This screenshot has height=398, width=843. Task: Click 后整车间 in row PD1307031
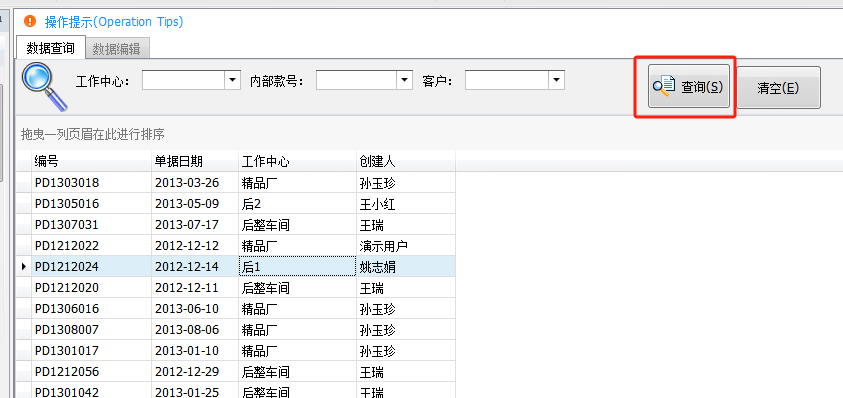[297, 225]
